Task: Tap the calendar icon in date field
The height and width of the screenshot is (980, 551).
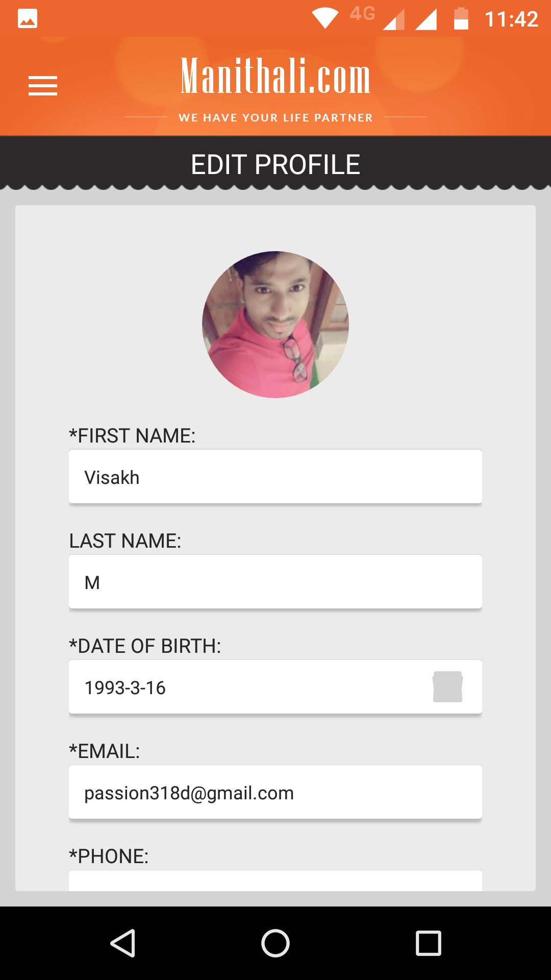Action: coord(447,687)
